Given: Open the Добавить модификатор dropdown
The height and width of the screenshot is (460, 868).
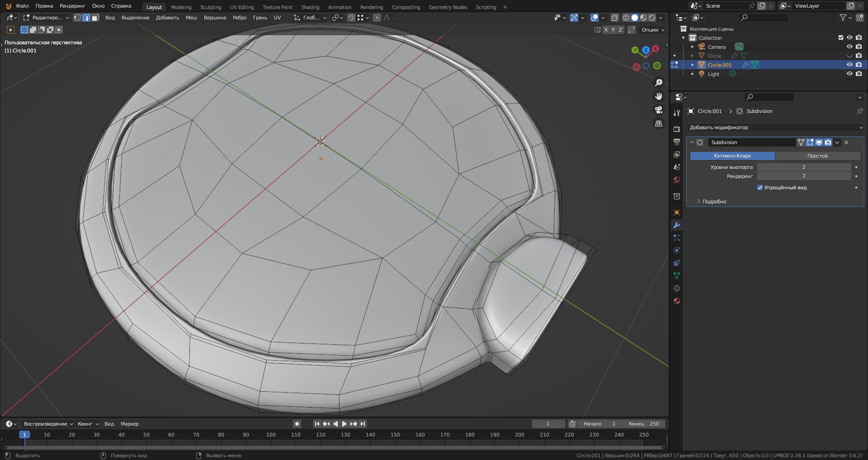Looking at the screenshot, I should (x=775, y=127).
